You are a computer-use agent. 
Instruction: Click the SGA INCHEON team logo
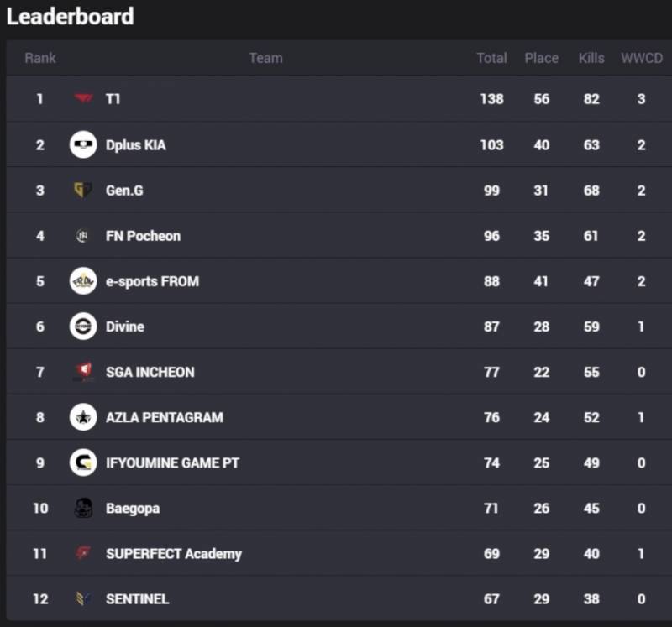click(x=83, y=372)
